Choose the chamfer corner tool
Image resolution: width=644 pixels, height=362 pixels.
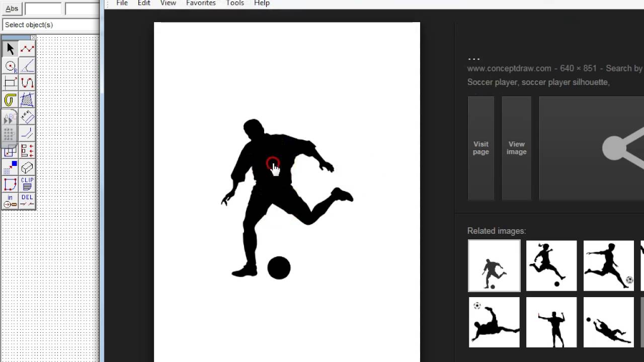[27, 134]
